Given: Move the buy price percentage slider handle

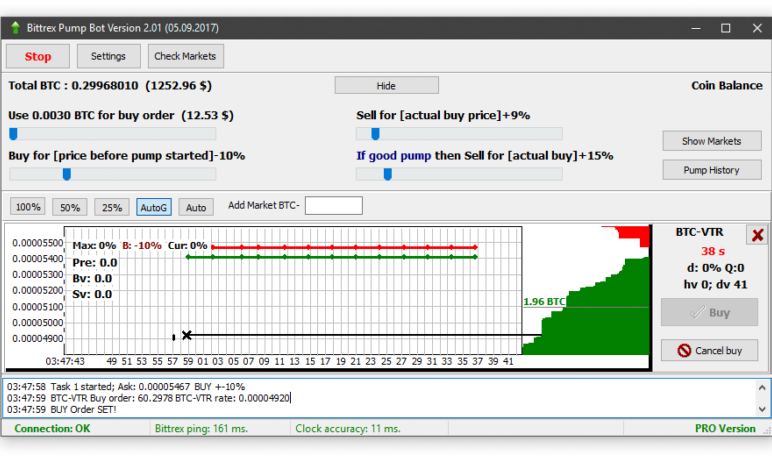Looking at the screenshot, I should [x=67, y=174].
